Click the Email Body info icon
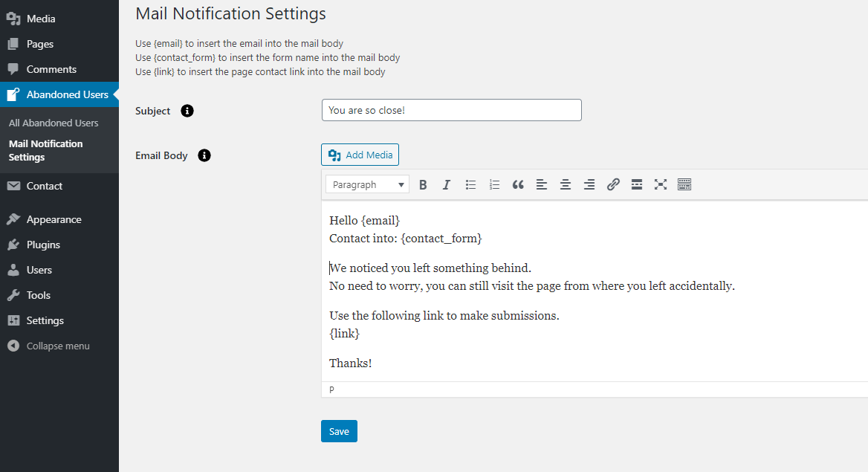This screenshot has width=868, height=472. click(204, 155)
